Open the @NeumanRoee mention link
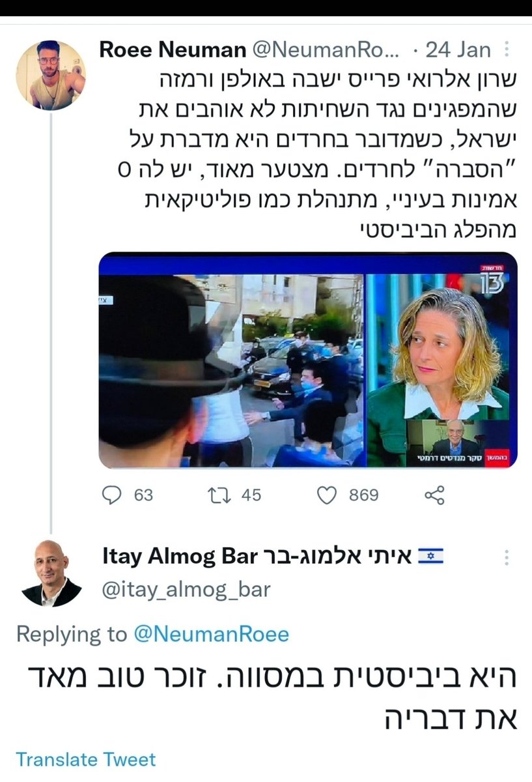 212,634
